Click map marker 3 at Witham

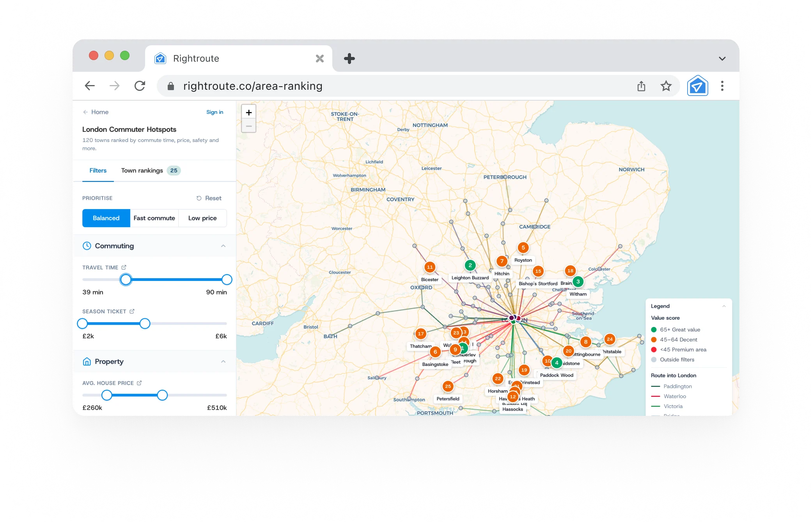[578, 281]
